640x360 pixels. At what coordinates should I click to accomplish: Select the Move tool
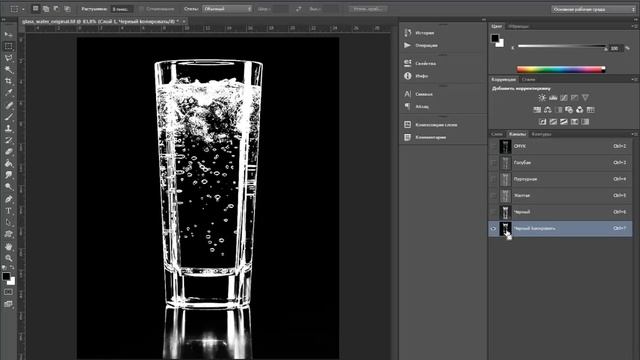pos(8,34)
